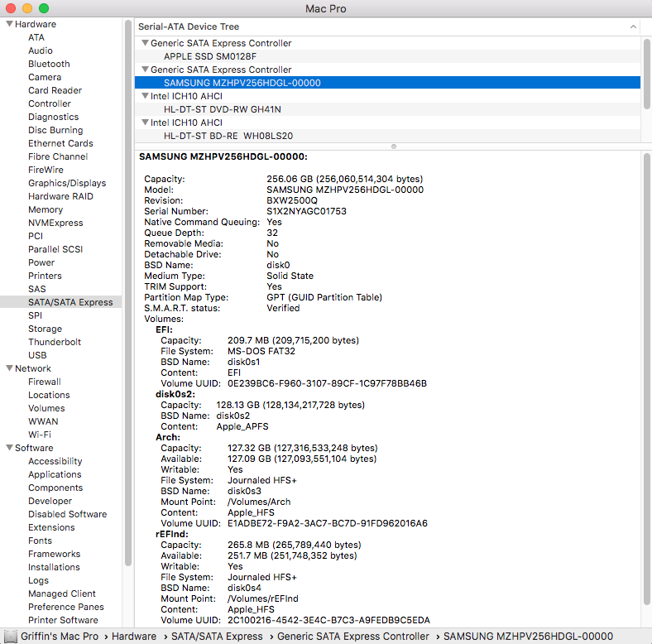
Task: Open Hardware RAID section
Action: point(60,196)
